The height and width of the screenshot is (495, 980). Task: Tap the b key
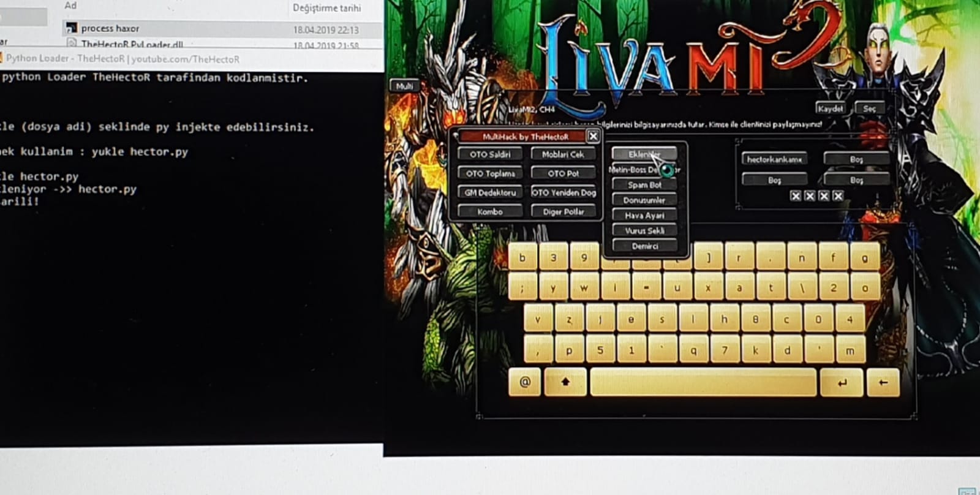coord(522,257)
